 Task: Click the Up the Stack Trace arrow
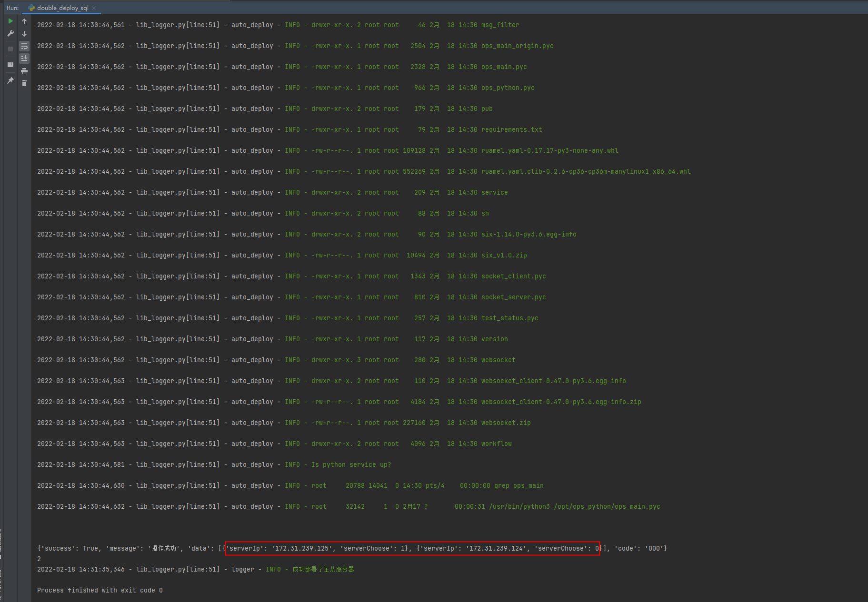[x=24, y=21]
